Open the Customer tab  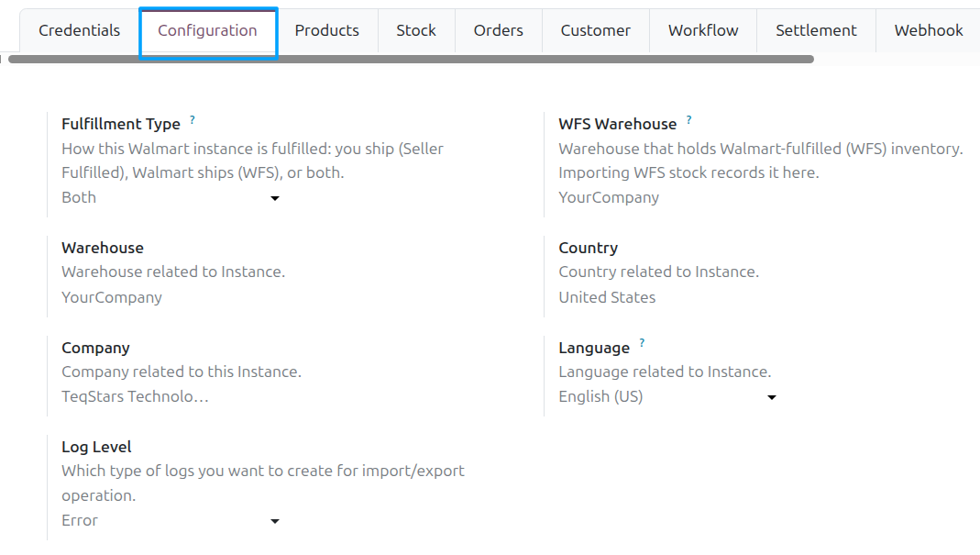point(596,30)
